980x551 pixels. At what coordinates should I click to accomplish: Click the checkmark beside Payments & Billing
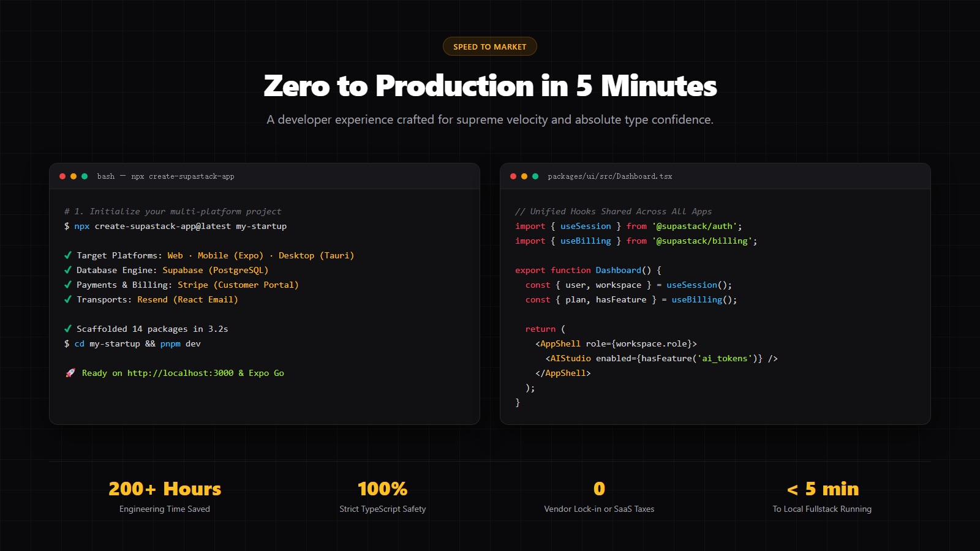pyautogui.click(x=68, y=285)
